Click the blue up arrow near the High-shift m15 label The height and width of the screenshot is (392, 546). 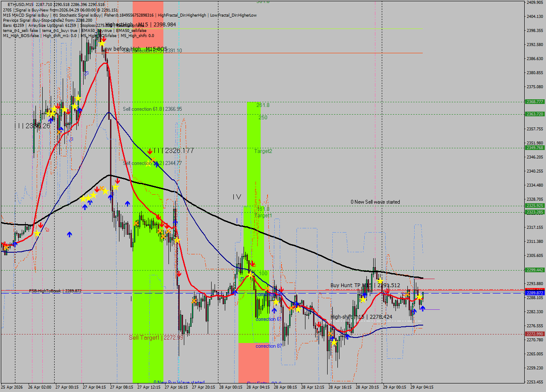(x=347, y=337)
